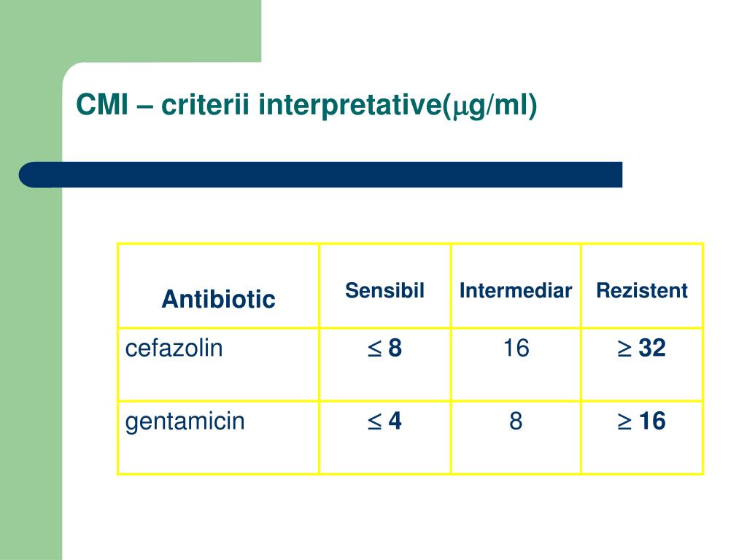
Task: Select gentamicin intermediar value 8
Action: (x=516, y=421)
